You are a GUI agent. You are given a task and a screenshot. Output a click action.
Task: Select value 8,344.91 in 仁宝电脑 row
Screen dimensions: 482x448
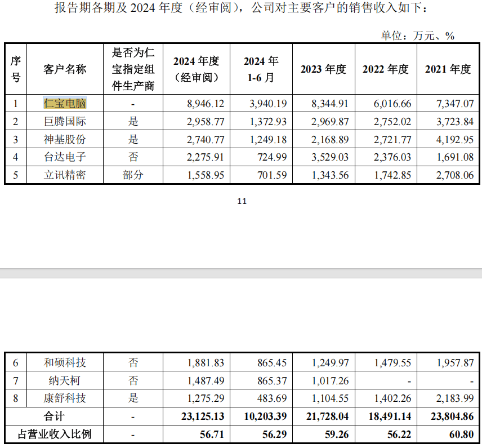coord(330,104)
